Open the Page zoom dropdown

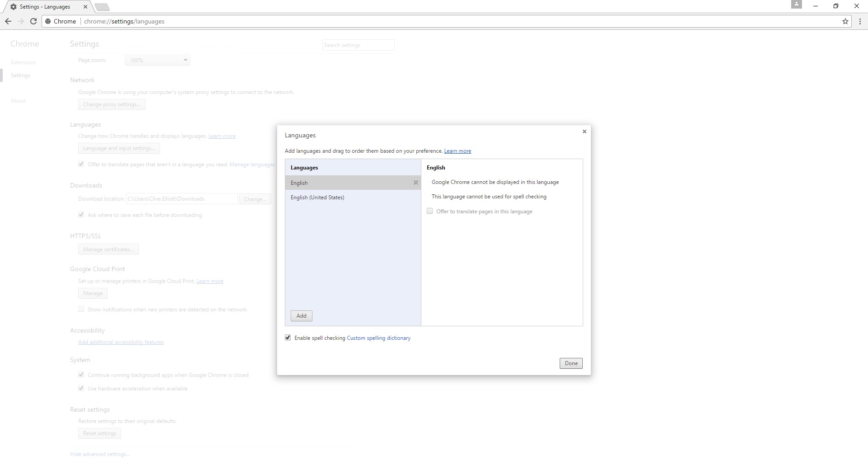point(157,60)
